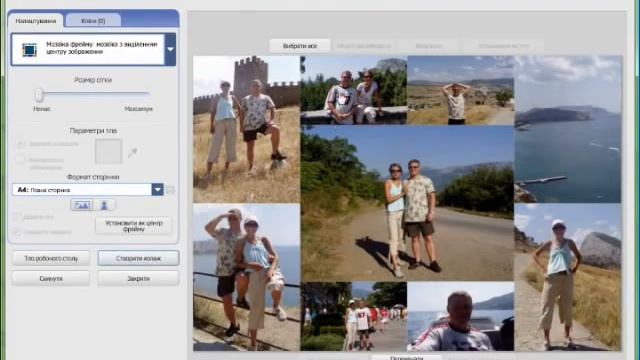Image resolution: width=640 pixels, height=360 pixels.
Task: Choose portrait page orientation icon
Action: click(x=104, y=205)
